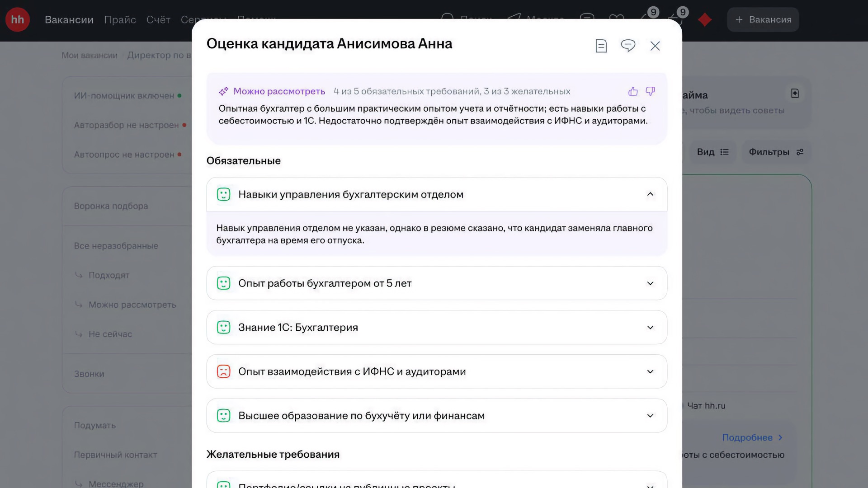Expand Высшее образование по бухучёту или финансам

coord(651,416)
